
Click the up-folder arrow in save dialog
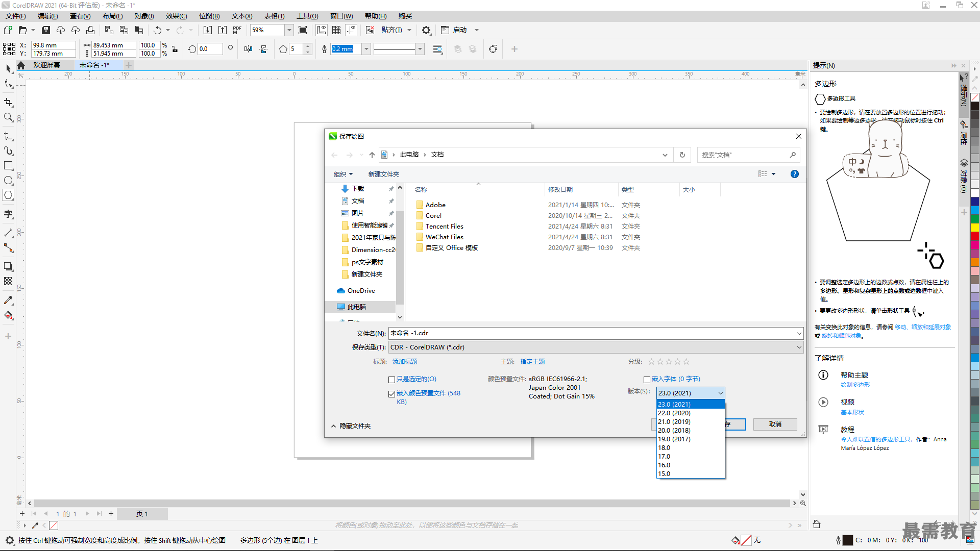tap(372, 155)
